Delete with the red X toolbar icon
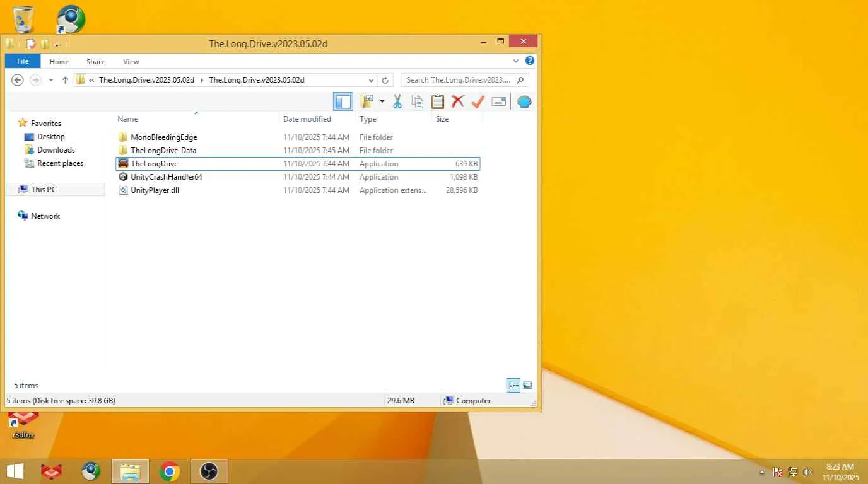 coord(458,101)
